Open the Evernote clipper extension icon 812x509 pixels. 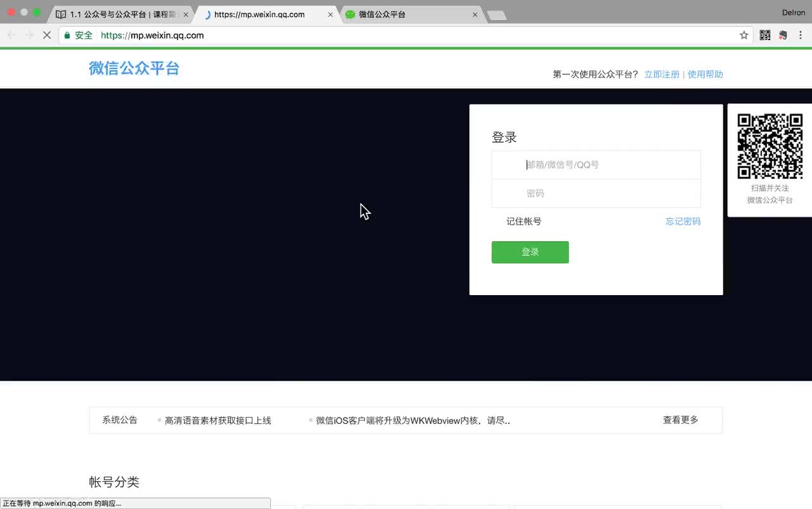point(783,36)
